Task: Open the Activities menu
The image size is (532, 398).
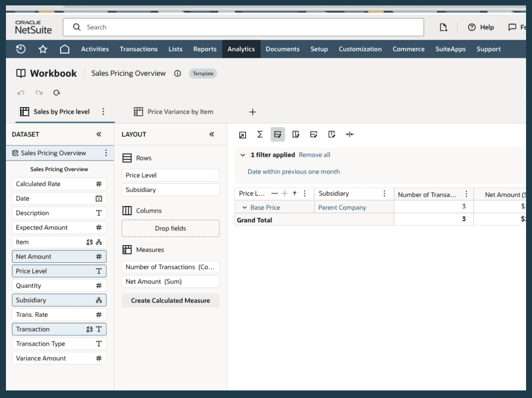Action: [95, 49]
